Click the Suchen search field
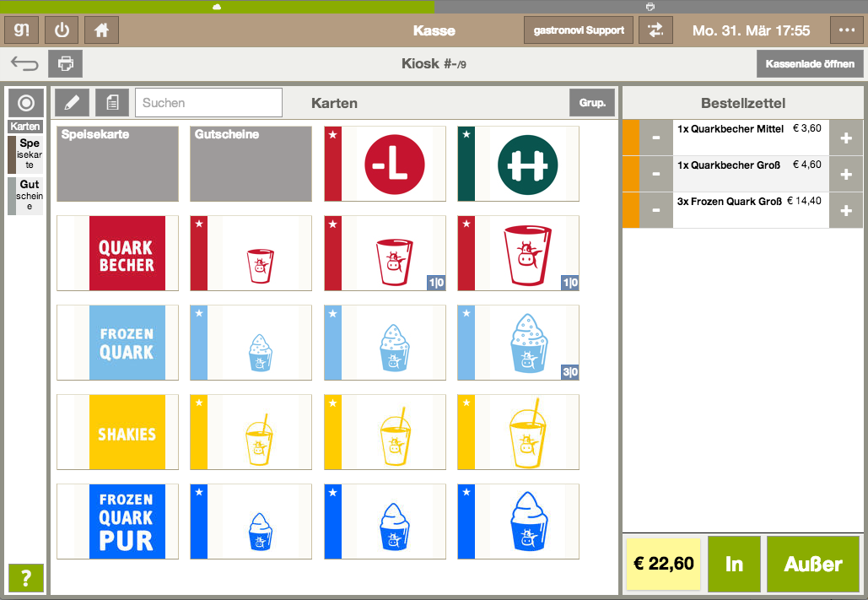 tap(208, 102)
